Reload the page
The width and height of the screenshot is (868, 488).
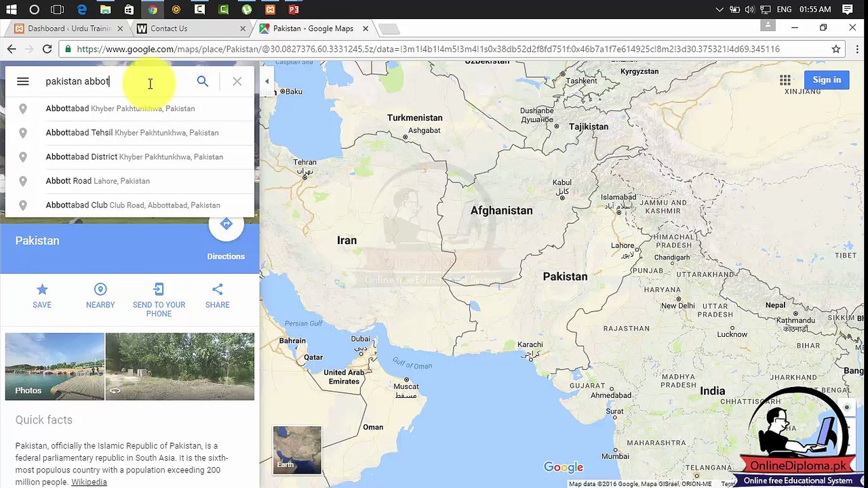click(47, 49)
